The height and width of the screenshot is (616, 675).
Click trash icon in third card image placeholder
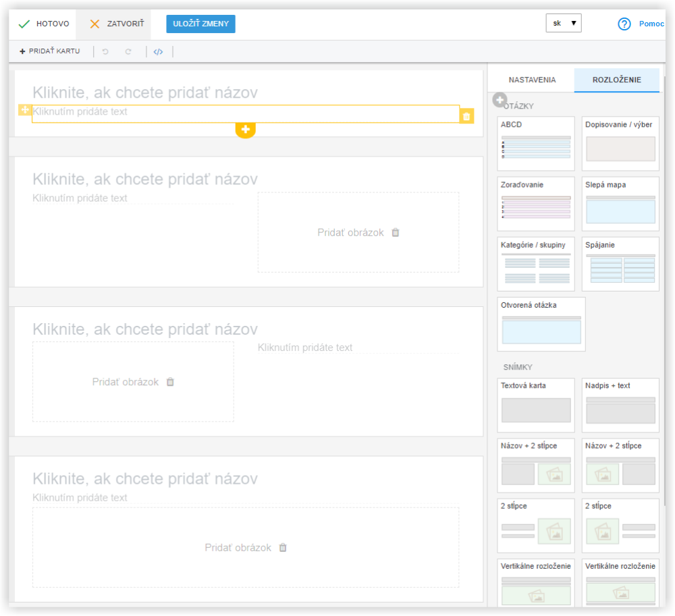[x=170, y=382]
